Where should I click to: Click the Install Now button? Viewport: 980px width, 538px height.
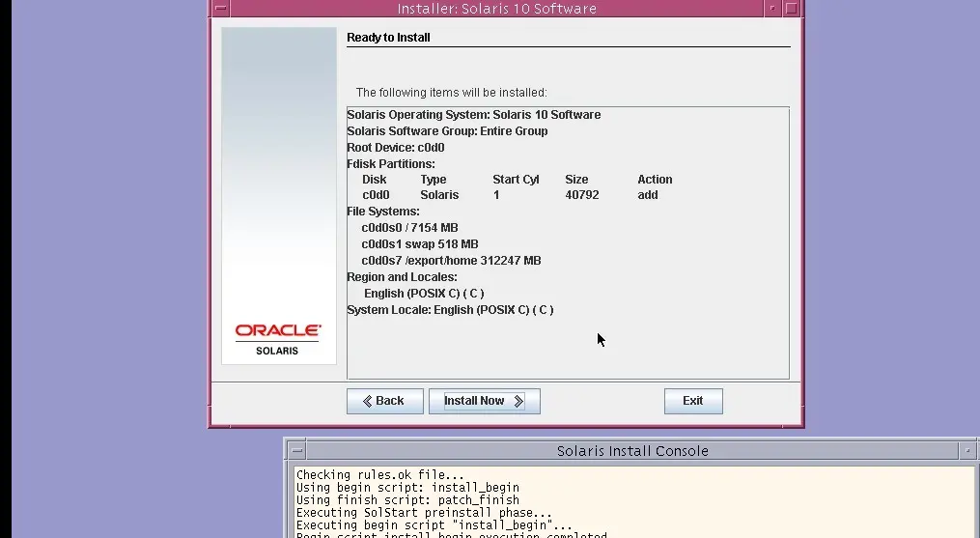pos(485,401)
